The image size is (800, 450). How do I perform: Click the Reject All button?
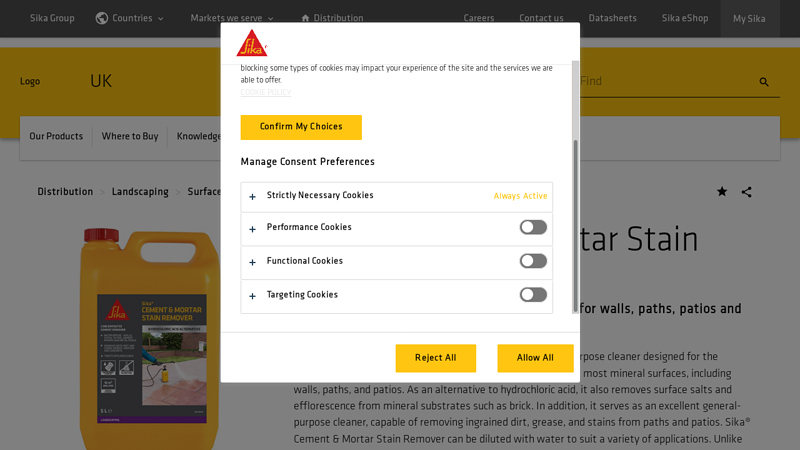coord(435,358)
